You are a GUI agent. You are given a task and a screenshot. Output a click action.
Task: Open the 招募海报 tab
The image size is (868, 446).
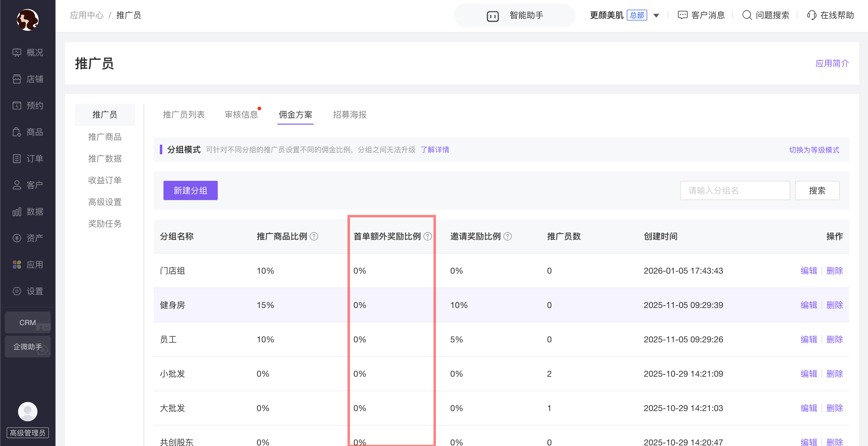click(350, 115)
